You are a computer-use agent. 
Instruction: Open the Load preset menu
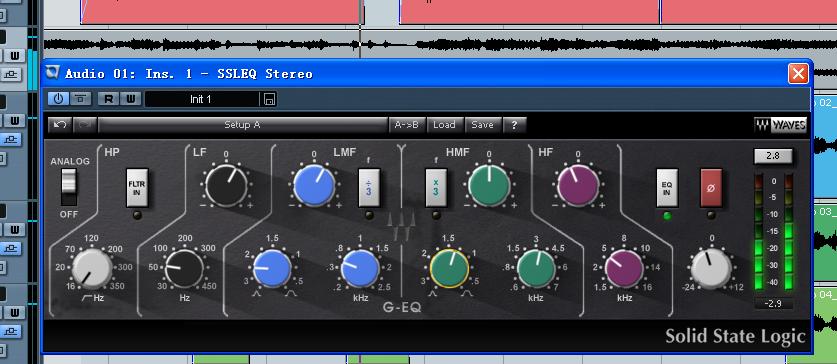[x=444, y=125]
